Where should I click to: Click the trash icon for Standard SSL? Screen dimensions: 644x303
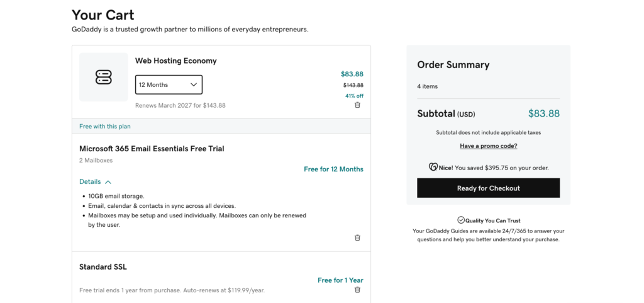pos(357,290)
